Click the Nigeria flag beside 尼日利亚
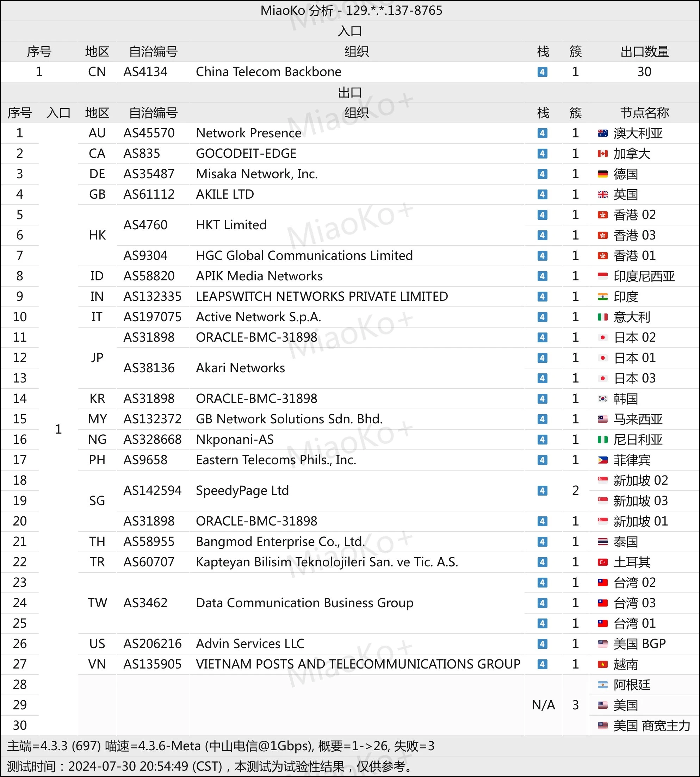 click(603, 440)
